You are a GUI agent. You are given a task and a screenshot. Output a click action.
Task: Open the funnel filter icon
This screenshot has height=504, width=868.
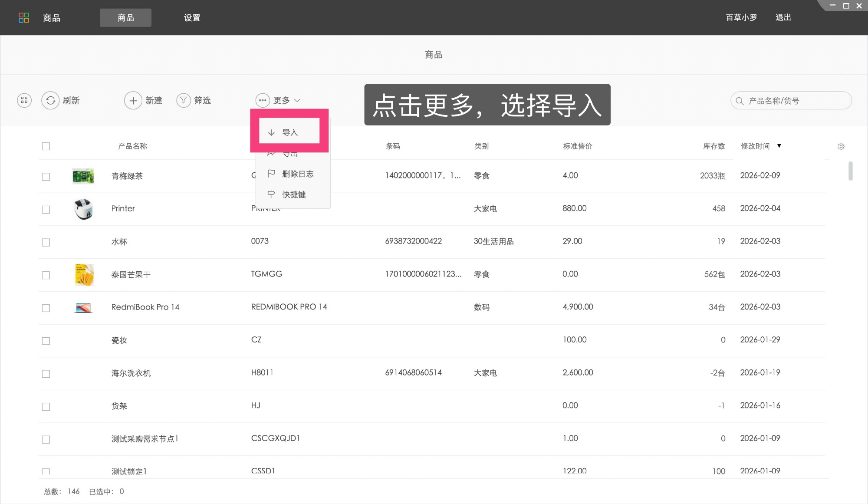point(184,100)
